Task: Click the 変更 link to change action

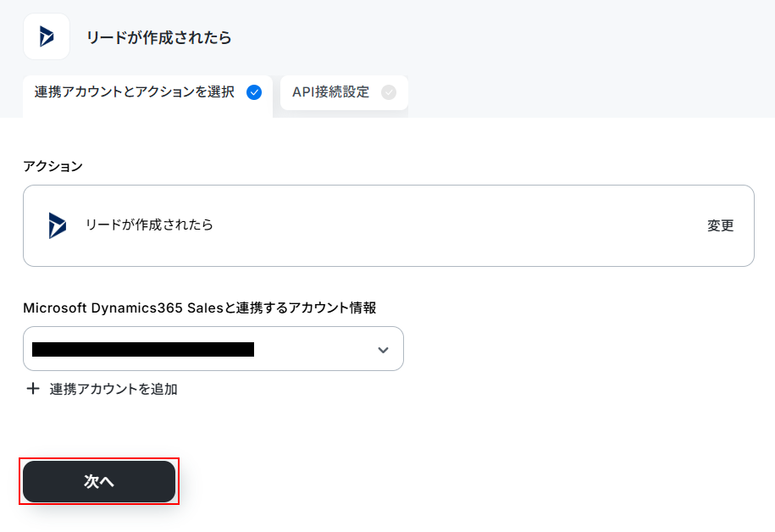Action: pos(720,226)
